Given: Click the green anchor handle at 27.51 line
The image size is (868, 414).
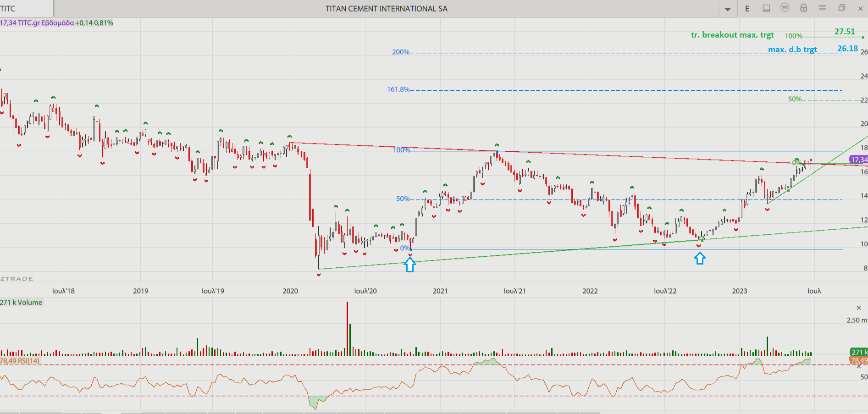Looking at the screenshot, I should pos(862,37).
